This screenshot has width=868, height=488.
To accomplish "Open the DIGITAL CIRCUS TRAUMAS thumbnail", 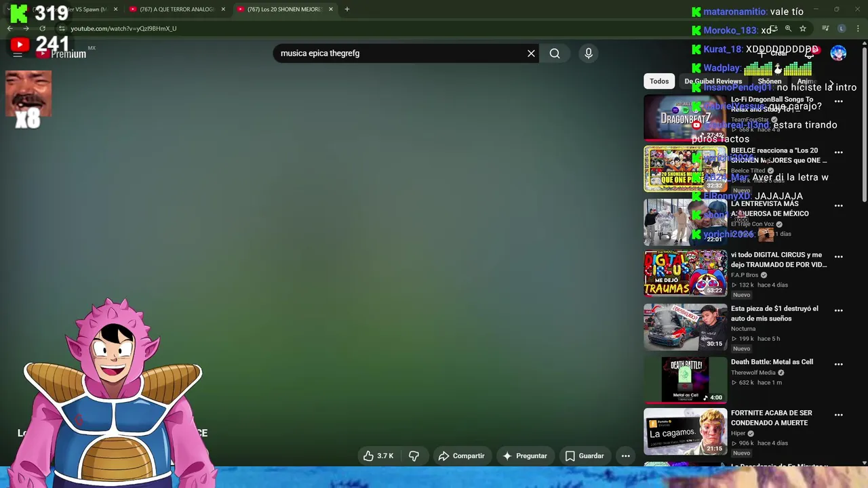I will [685, 273].
